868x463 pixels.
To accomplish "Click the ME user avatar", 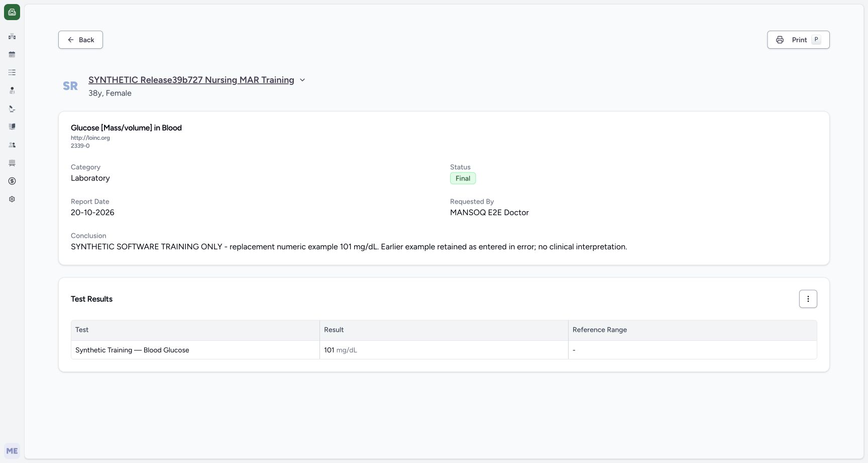I will click(x=12, y=451).
